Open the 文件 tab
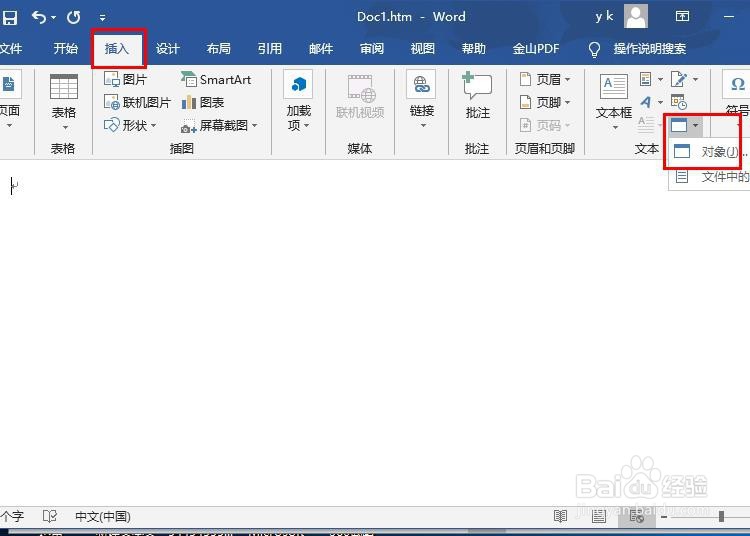The height and width of the screenshot is (536, 750). [x=11, y=48]
